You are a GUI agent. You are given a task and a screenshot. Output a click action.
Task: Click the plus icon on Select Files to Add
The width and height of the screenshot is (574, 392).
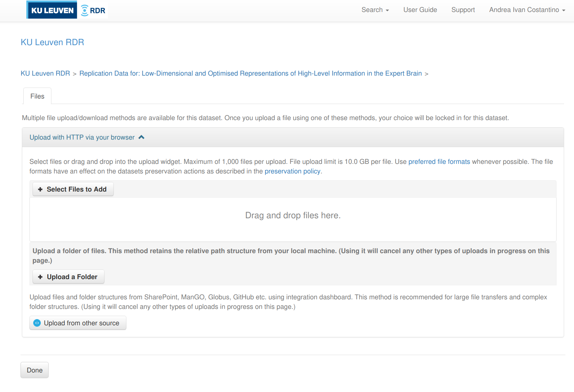coord(40,190)
